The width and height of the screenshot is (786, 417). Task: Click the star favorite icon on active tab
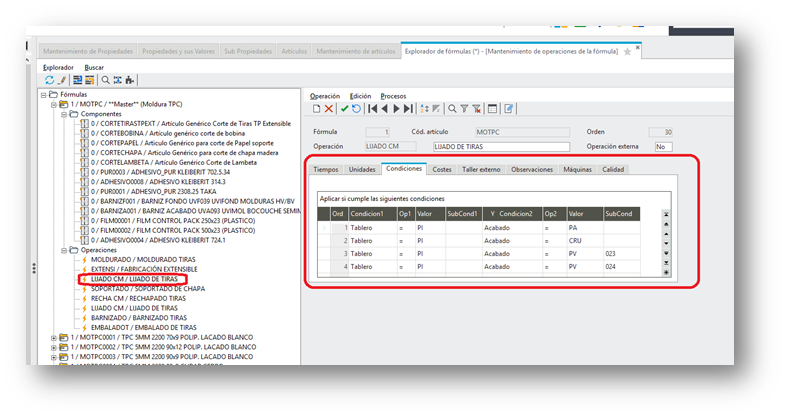click(627, 52)
